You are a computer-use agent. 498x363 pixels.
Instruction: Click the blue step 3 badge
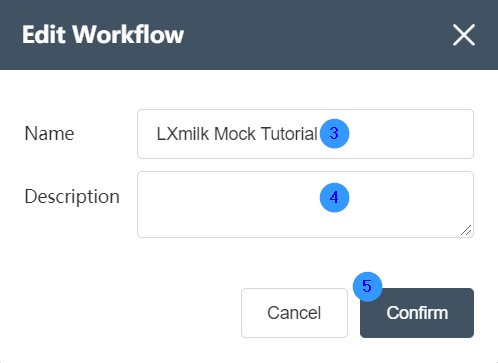(334, 134)
